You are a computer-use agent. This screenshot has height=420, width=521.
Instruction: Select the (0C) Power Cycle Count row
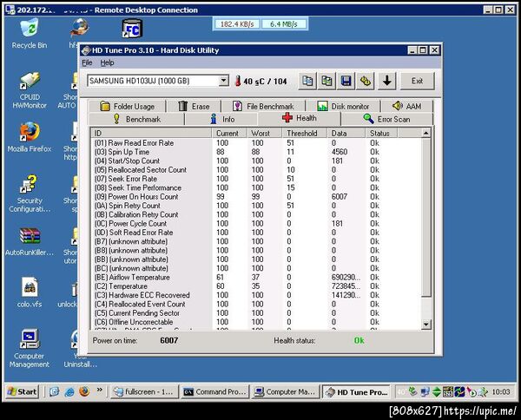tap(256, 224)
